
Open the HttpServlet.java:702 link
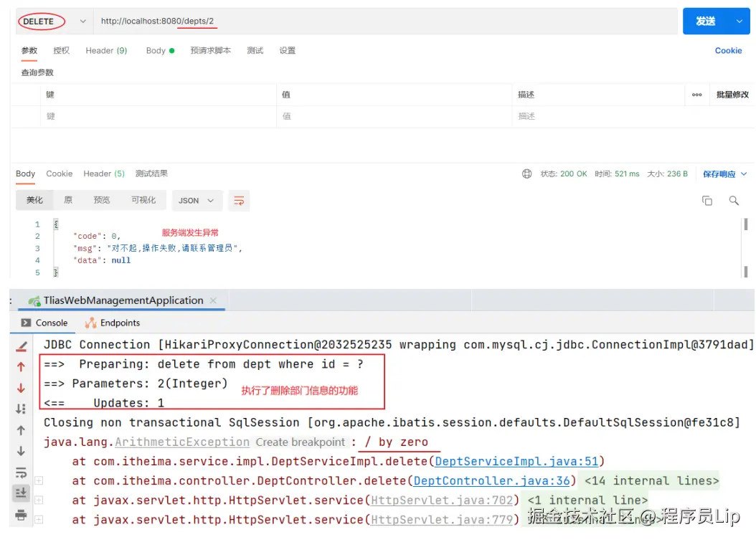(442, 500)
